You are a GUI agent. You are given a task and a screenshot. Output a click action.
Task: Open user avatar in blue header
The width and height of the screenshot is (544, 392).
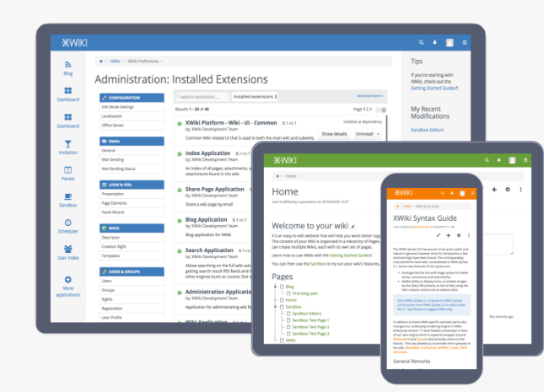point(450,43)
